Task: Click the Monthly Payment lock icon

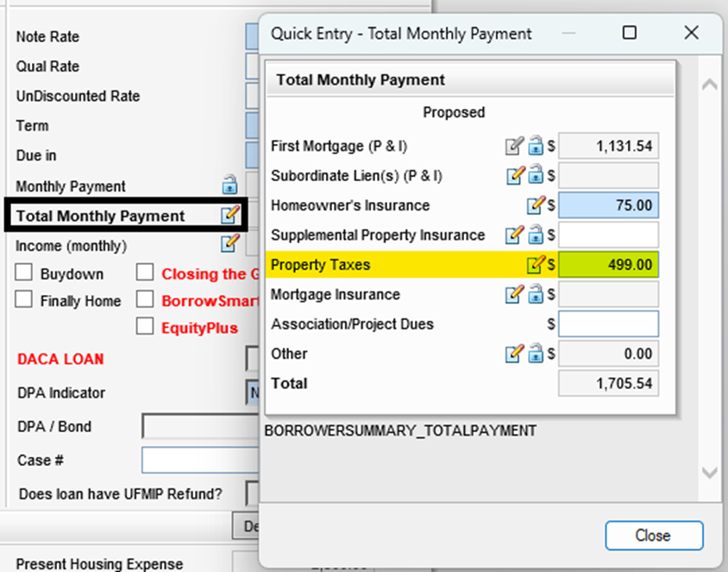Action: click(229, 185)
